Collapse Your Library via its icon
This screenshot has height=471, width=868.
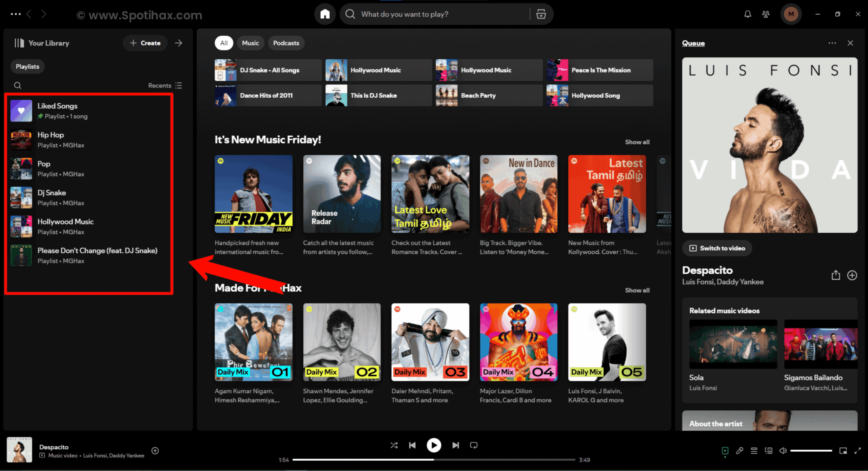[19, 43]
